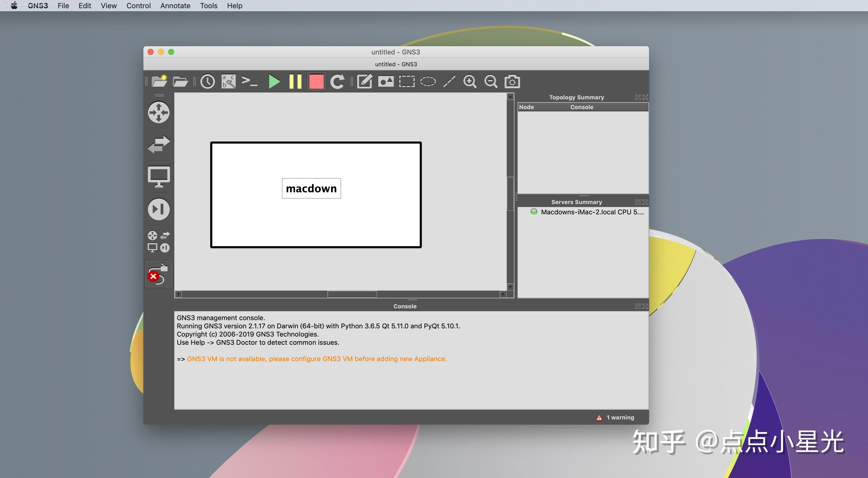Image resolution: width=868 pixels, height=478 pixels.
Task: Browse routers in the device sidebar
Action: pos(159,112)
